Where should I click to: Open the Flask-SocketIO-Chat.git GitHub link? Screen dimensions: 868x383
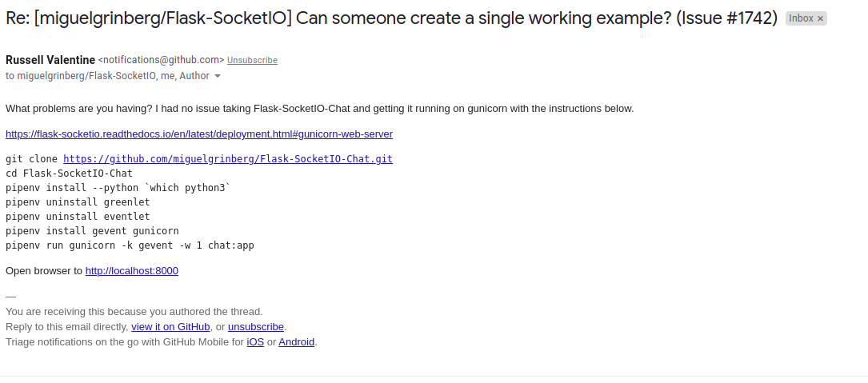tap(228, 159)
